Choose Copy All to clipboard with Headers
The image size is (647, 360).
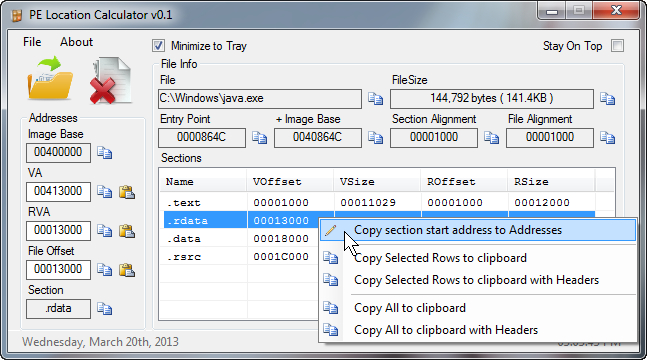point(478,330)
